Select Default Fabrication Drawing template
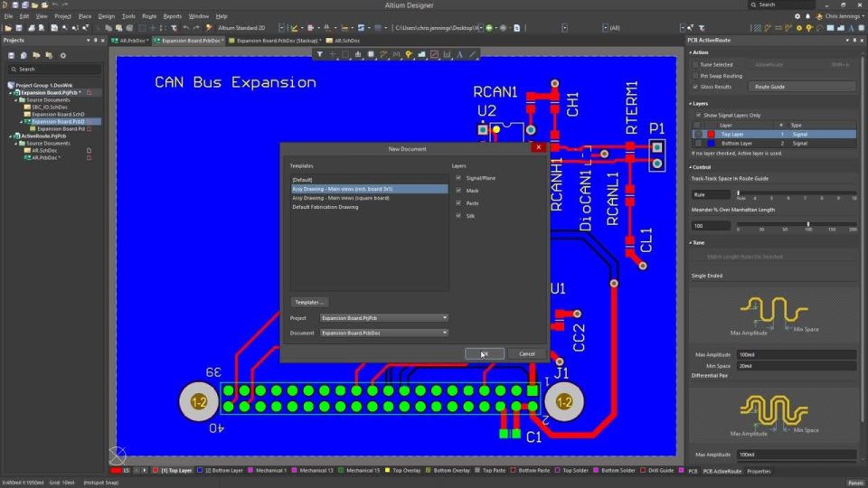Image resolution: width=868 pixels, height=488 pixels. 325,207
